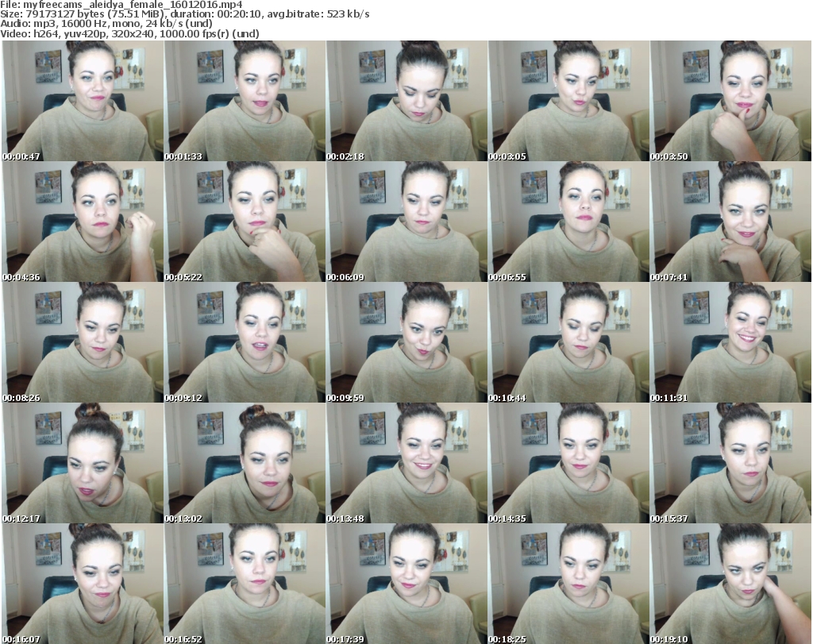Open the thumbnail frame stamped 00:04:36
This screenshot has height=644, width=813.
pos(83,222)
